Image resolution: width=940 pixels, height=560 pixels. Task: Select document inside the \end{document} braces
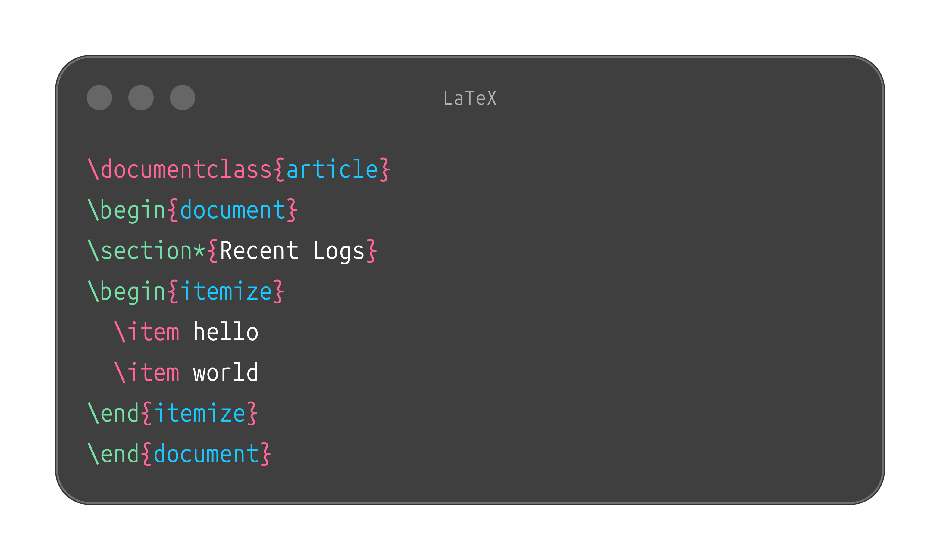[206, 454]
